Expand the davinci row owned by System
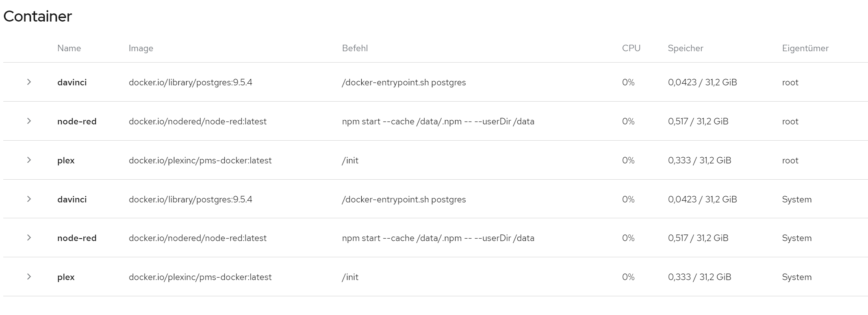 coord(29,199)
